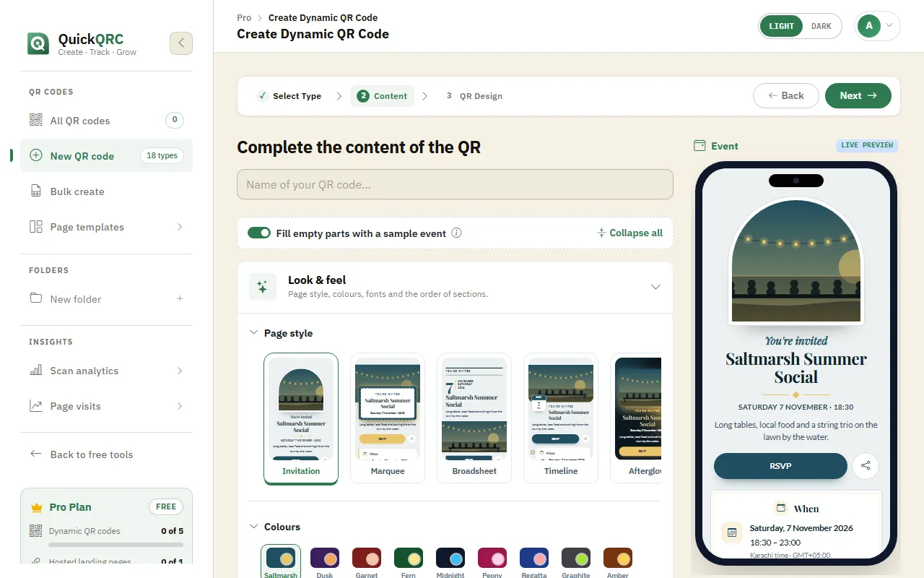
Task: Select Peony colour swatch
Action: click(x=492, y=561)
